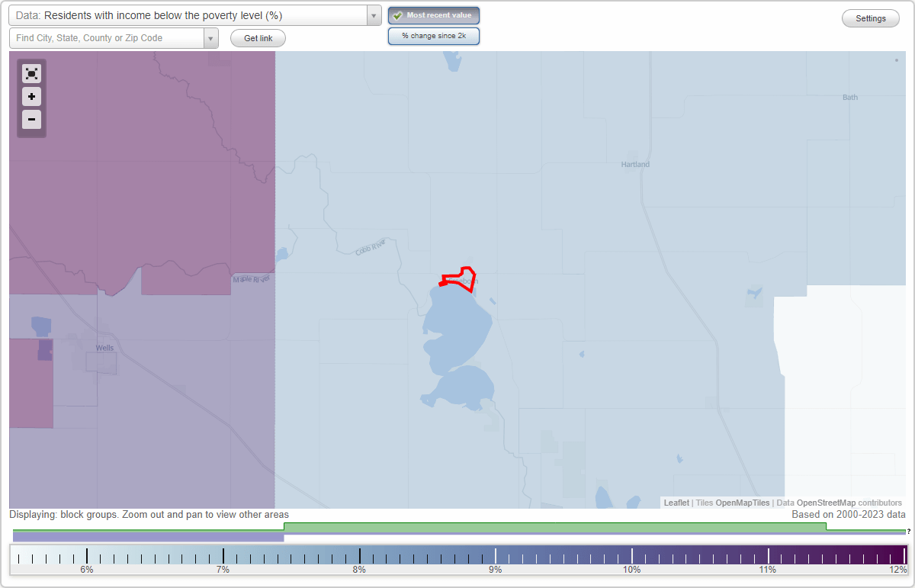Click the Leaflet attribution link
The image size is (915, 588).
click(677, 503)
